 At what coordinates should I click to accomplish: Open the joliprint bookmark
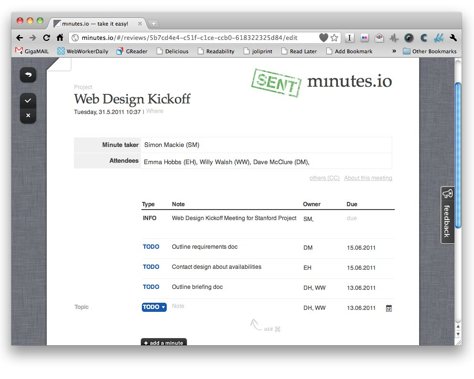258,51
